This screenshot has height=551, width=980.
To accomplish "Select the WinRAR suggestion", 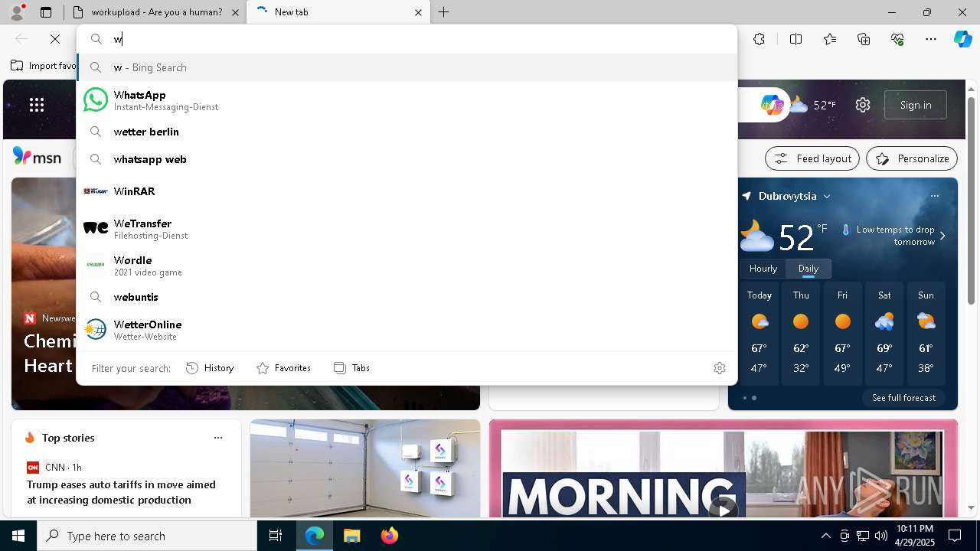I will coord(407,191).
